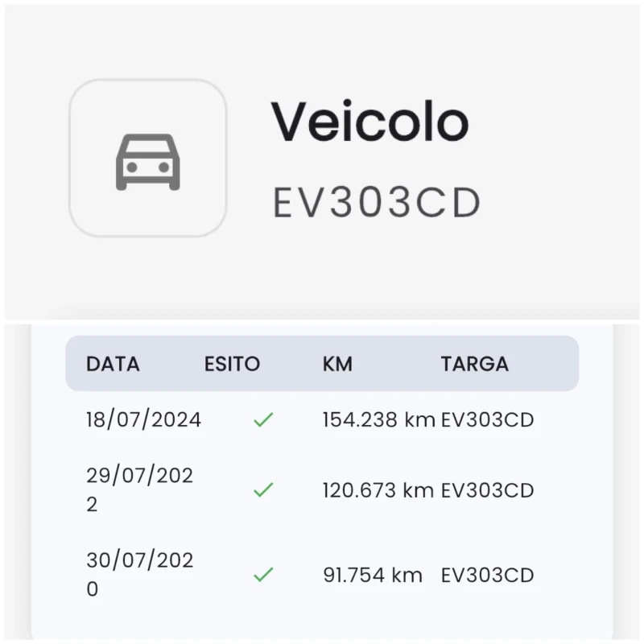This screenshot has width=644, height=644.
Task: Click the Veicolo heading
Action: point(370,121)
